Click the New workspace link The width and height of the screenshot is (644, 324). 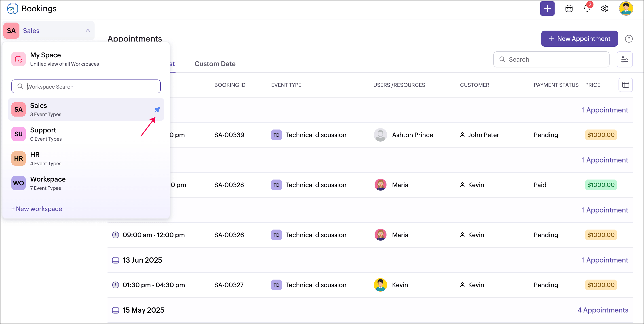click(37, 209)
